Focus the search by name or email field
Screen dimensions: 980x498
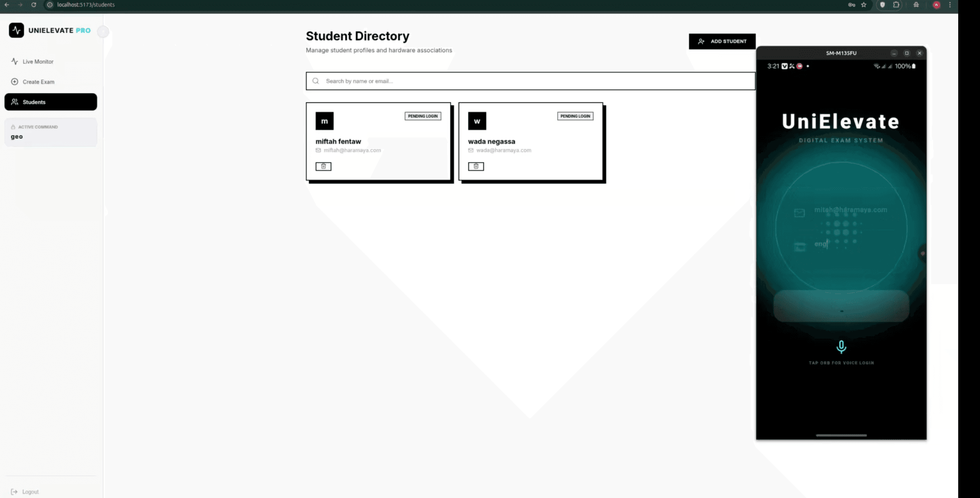point(531,81)
